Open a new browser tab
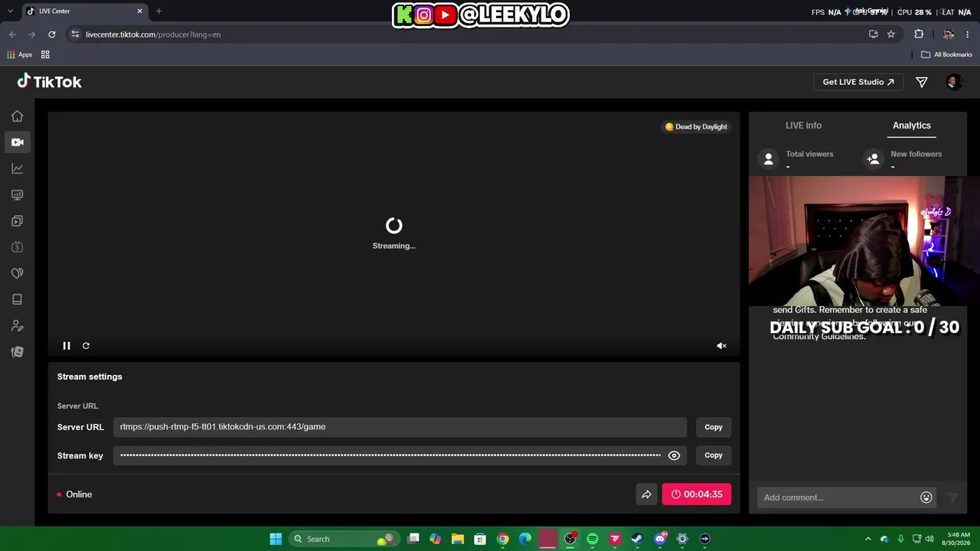The image size is (980, 551). pyautogui.click(x=158, y=11)
